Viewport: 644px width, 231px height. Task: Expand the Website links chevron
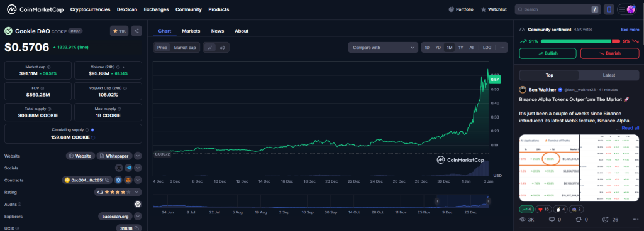tap(138, 156)
